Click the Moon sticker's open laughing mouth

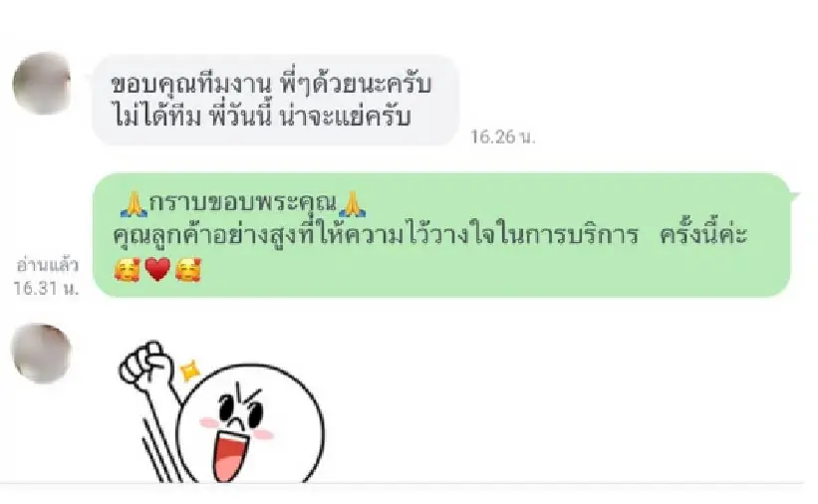(x=231, y=453)
